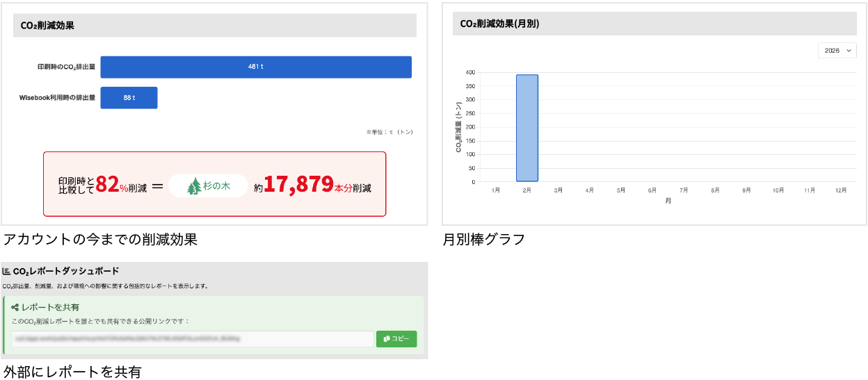Click the CO₂削減量 (トン) y-axis title
Image resolution: width=868 pixels, height=380 pixels.
458,127
